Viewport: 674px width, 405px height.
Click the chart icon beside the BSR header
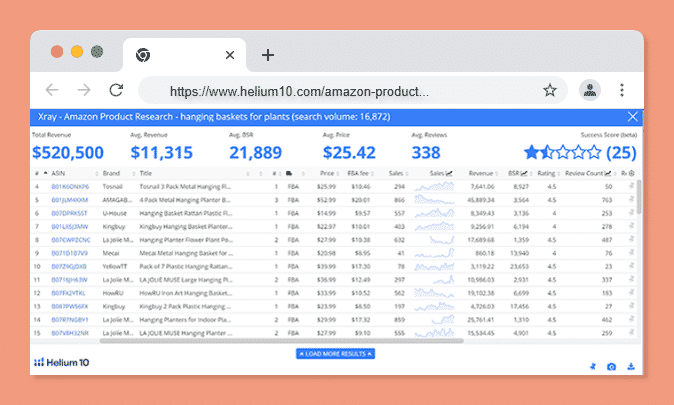click(524, 173)
